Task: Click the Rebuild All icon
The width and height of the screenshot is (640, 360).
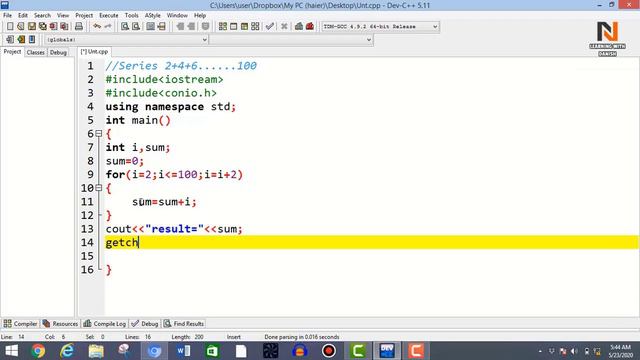Action: click(x=255, y=27)
